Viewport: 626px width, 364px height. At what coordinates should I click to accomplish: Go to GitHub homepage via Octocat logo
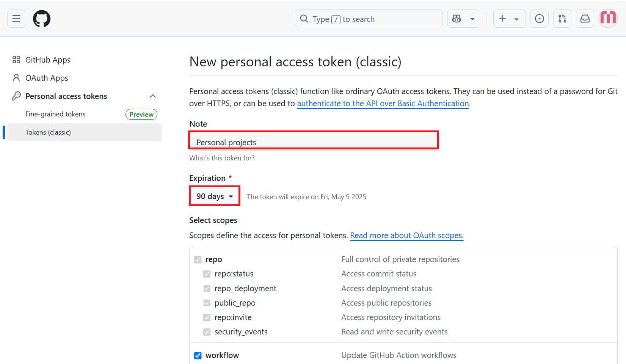42,19
